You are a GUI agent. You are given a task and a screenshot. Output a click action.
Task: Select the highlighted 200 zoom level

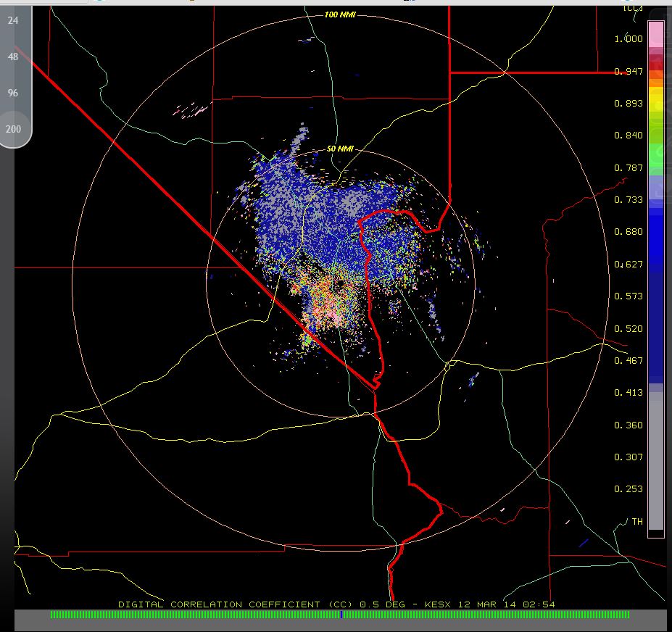click(13, 129)
